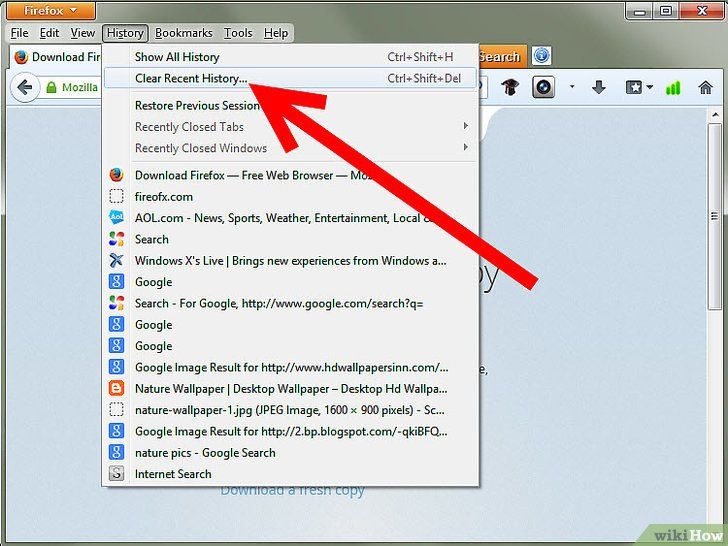This screenshot has width=728, height=546.
Task: Open the Tools menu
Action: (238, 33)
